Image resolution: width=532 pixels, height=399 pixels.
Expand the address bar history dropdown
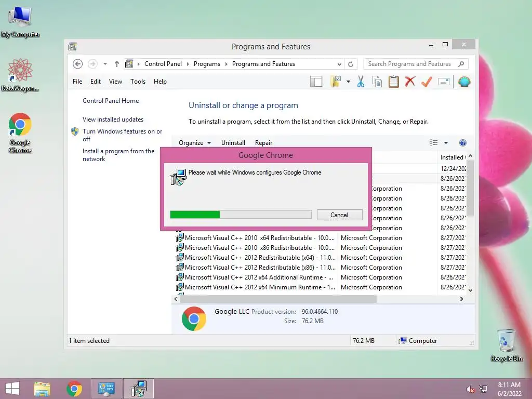[x=339, y=64]
